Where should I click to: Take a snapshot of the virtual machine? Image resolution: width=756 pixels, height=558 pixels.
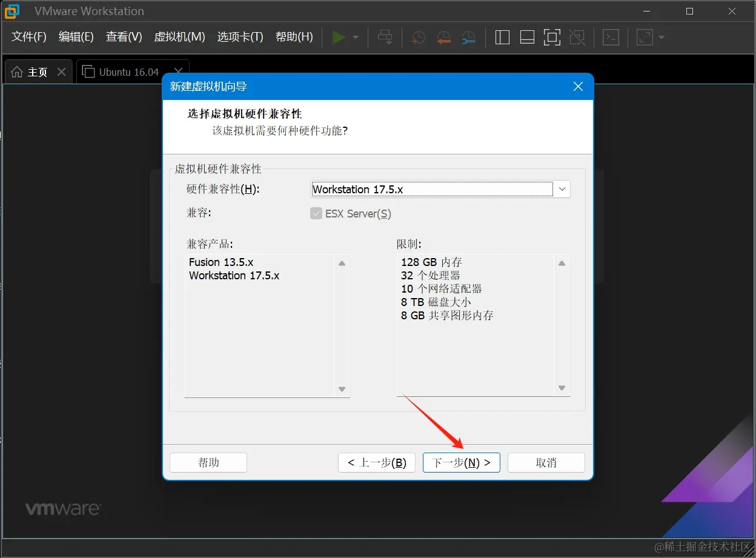tap(419, 38)
